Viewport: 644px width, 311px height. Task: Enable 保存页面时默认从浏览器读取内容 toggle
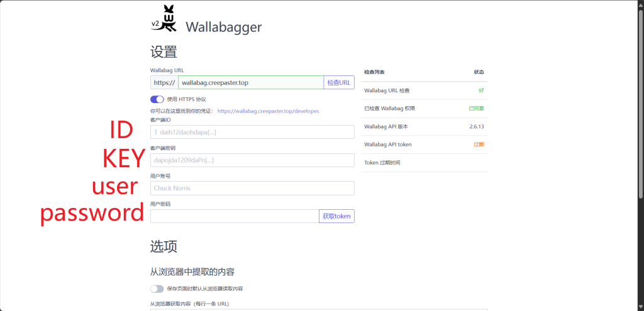pos(157,289)
